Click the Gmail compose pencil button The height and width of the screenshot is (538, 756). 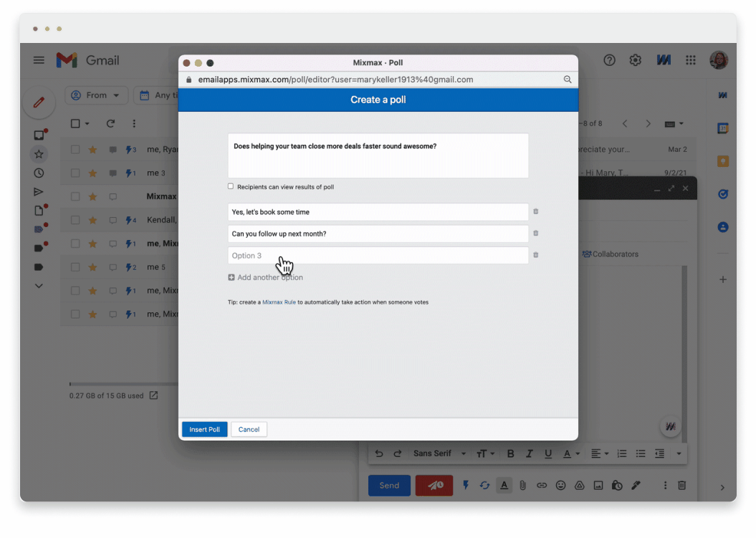click(x=39, y=102)
